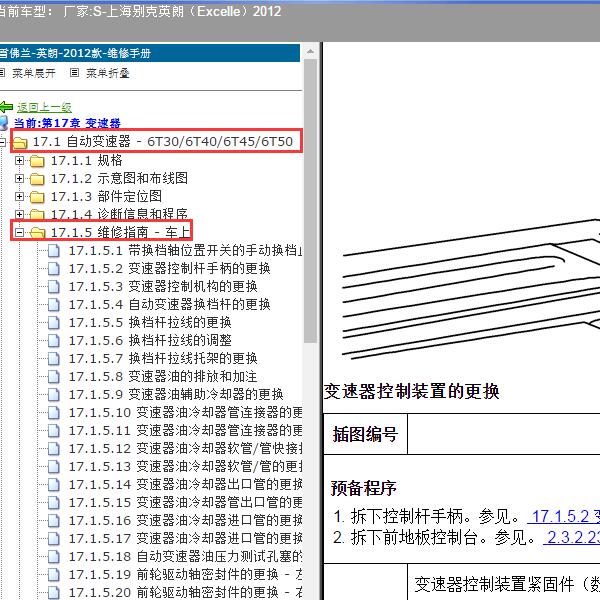Click the folder icon for 17.1.3 部件定位图
Image resolution: width=600 pixels, height=600 pixels.
pyautogui.click(x=37, y=197)
